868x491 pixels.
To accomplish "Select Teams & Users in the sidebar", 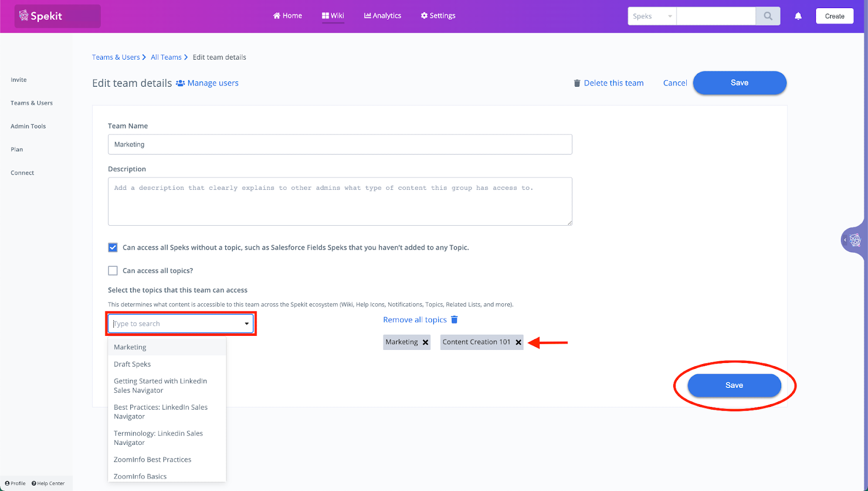I will click(31, 103).
